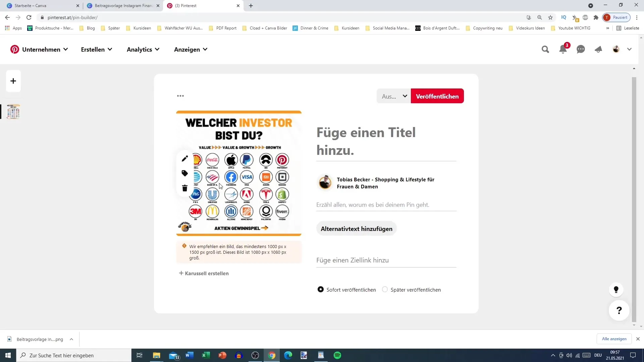The image size is (644, 362).
Task: Expand the account chevron next to the avatar
Action: [x=630, y=49]
